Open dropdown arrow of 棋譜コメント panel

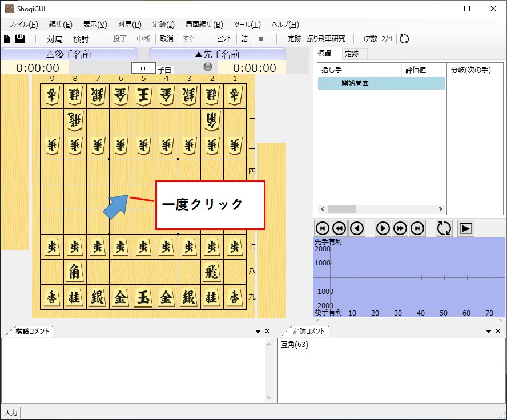coord(258,331)
